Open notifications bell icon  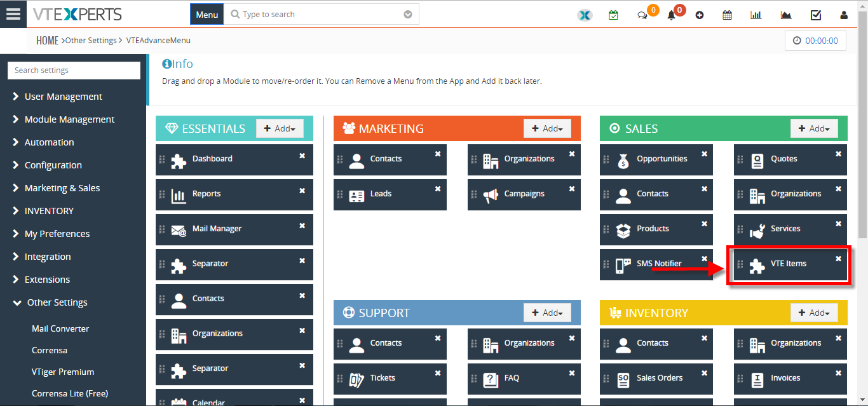671,15
